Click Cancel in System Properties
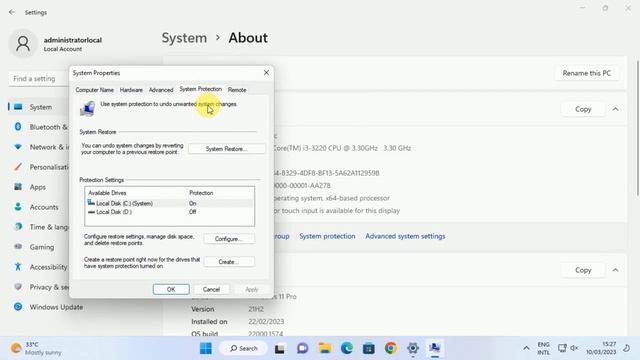The width and height of the screenshot is (640, 360). (x=211, y=289)
